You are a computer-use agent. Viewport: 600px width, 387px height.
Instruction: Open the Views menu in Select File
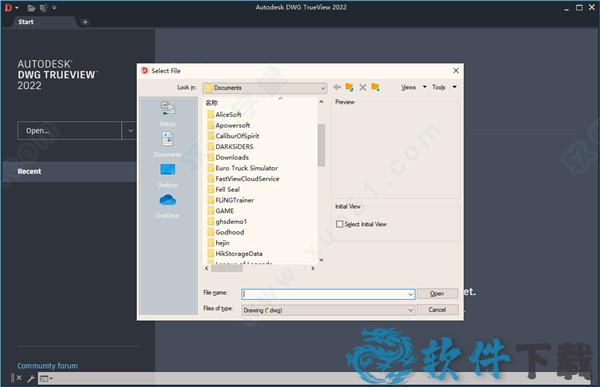pyautogui.click(x=413, y=87)
